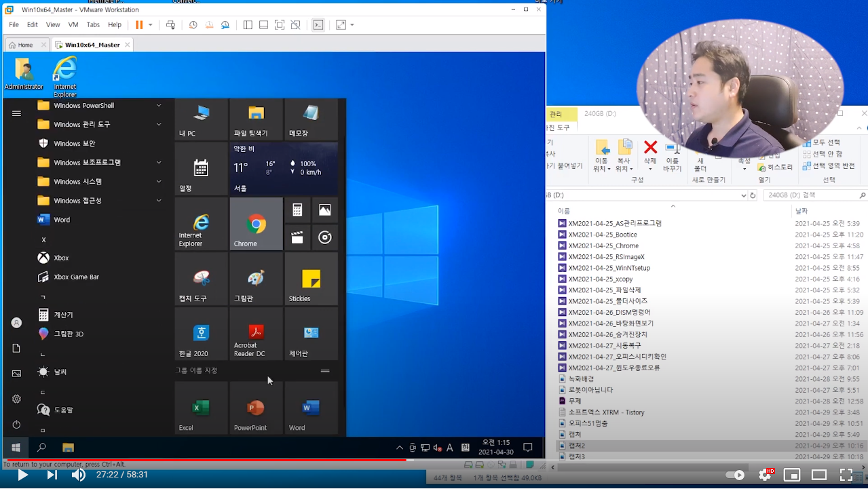Open the VMware Edit menu
The image size is (868, 489).
(x=32, y=24)
